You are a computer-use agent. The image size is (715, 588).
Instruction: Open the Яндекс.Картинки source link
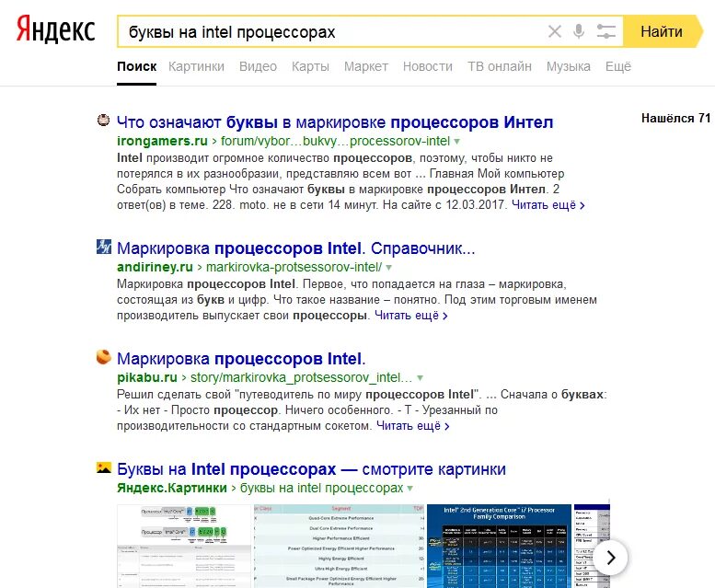pyautogui.click(x=172, y=488)
